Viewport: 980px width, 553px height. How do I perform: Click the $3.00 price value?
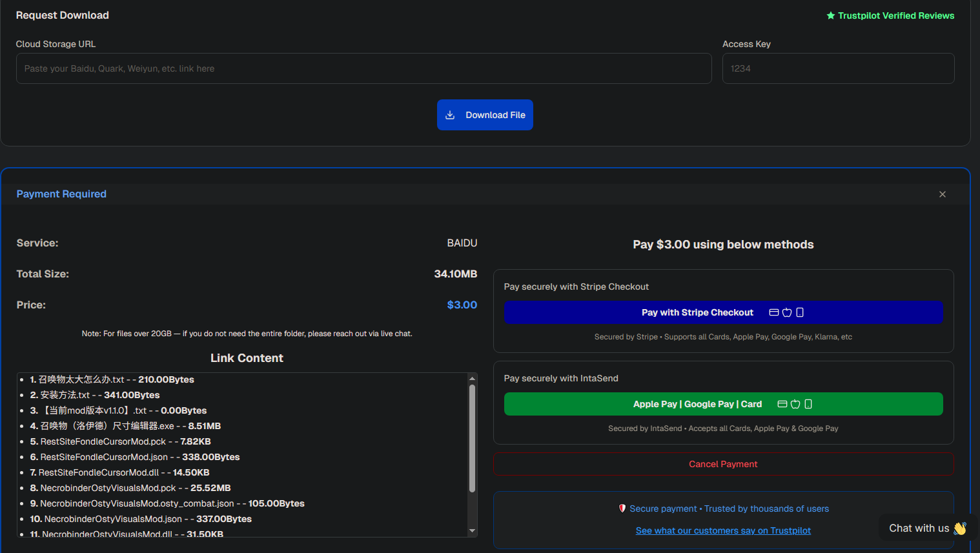point(462,305)
